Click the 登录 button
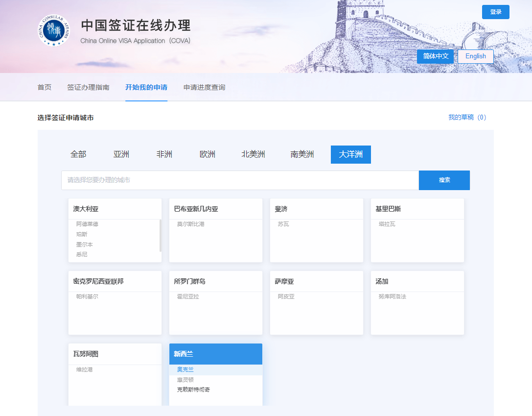 coord(495,12)
